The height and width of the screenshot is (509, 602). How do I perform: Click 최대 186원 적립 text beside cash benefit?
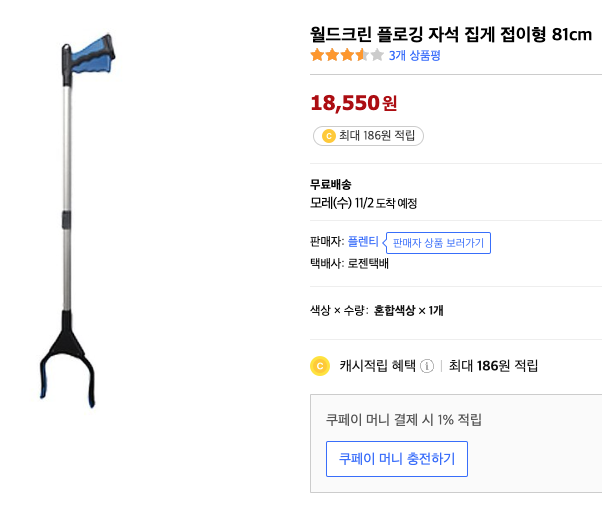click(493, 366)
